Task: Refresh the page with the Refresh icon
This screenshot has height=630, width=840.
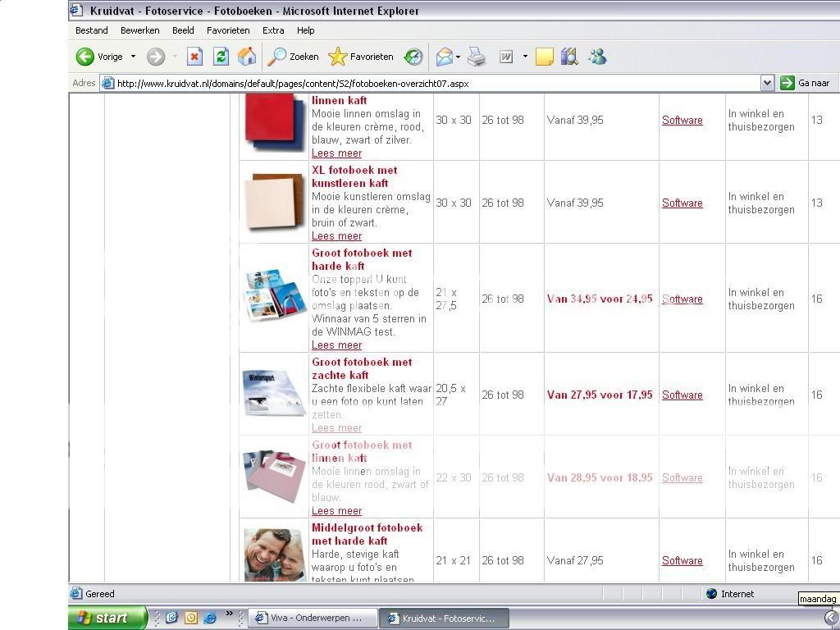Action: pyautogui.click(x=221, y=57)
